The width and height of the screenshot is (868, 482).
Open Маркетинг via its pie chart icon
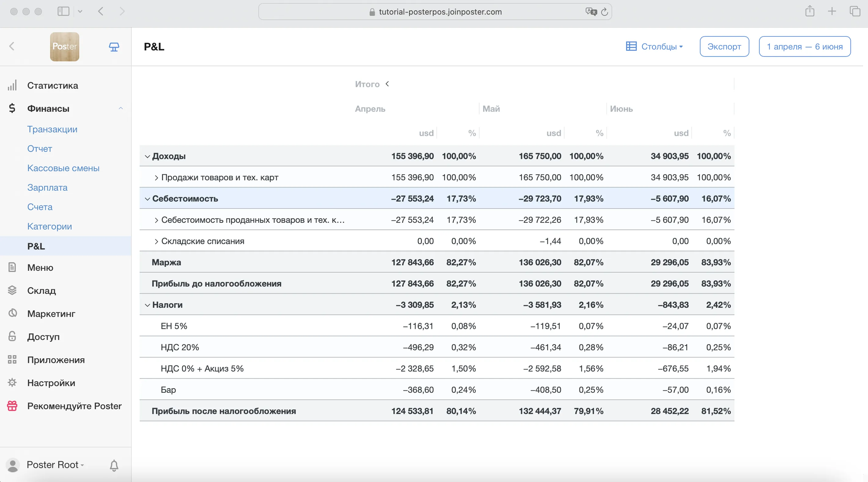[12, 313]
